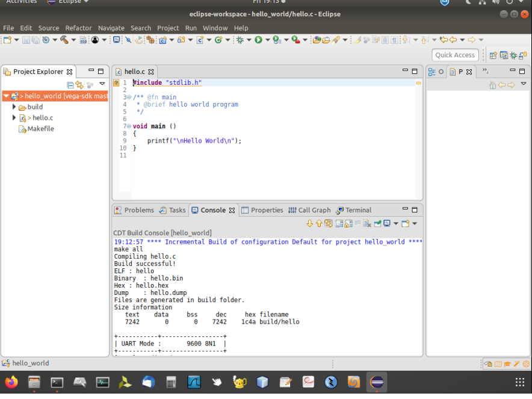Maximize the hello.c editor area
The width and height of the screenshot is (532, 399).
415,71
